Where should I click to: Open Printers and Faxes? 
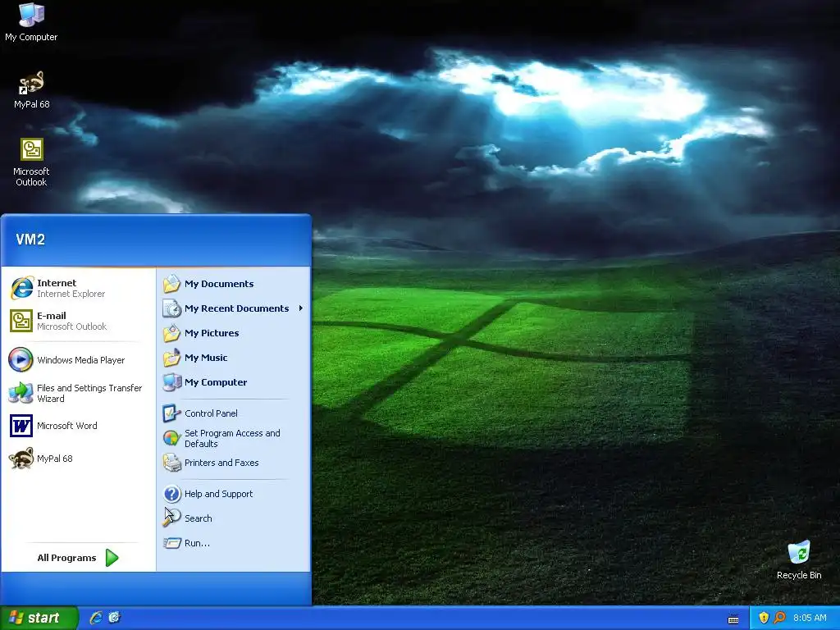(234, 463)
